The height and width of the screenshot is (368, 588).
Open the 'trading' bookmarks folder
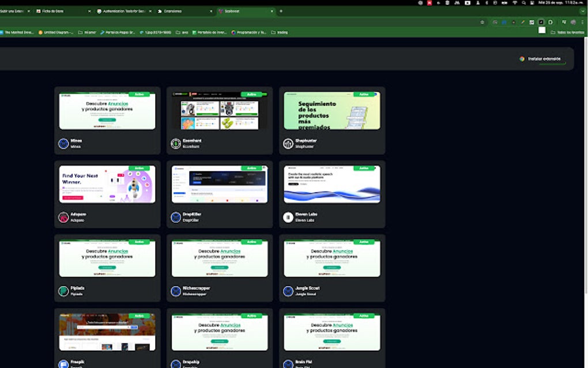[x=282, y=32]
